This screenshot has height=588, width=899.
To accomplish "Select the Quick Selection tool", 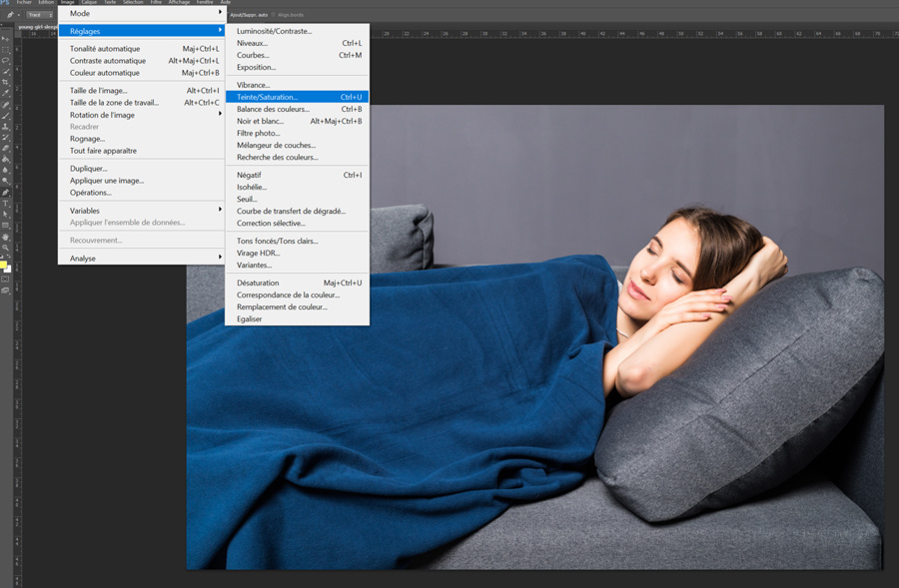I will point(6,72).
